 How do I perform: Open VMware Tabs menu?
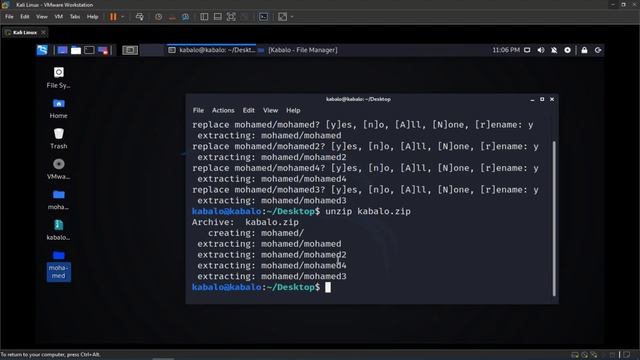click(x=75, y=17)
